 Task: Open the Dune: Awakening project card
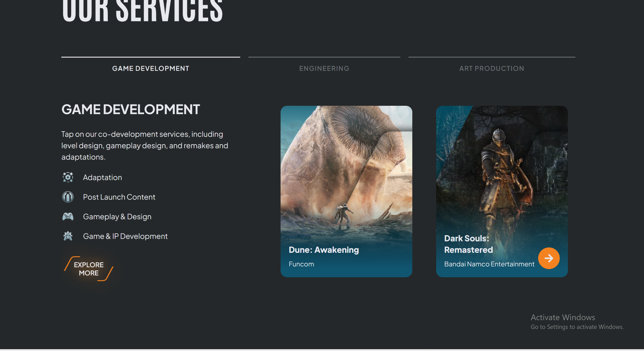click(x=346, y=176)
